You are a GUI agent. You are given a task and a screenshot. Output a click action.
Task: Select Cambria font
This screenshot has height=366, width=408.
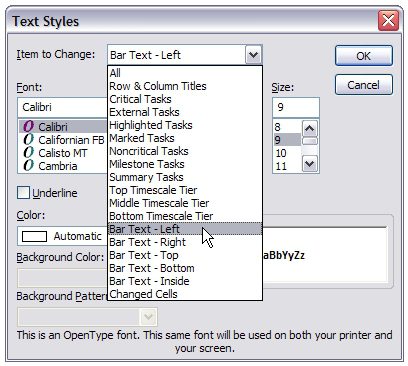63,166
